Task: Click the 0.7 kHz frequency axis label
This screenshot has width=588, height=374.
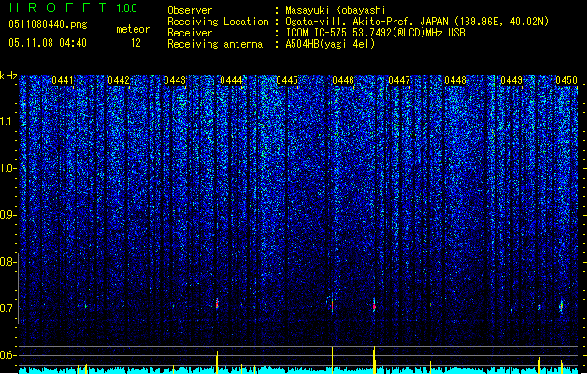Action: 7,309
